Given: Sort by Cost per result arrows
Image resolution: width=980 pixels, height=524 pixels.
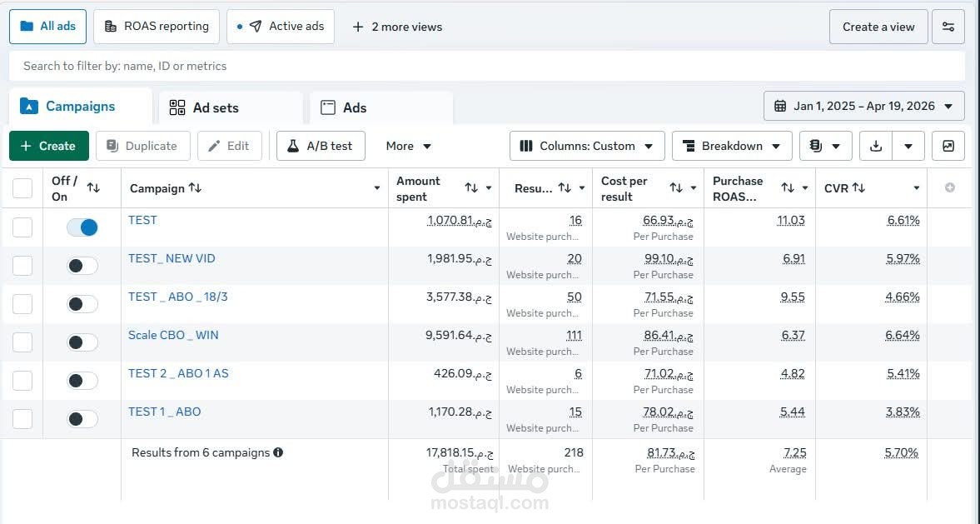Looking at the screenshot, I should pos(675,187).
